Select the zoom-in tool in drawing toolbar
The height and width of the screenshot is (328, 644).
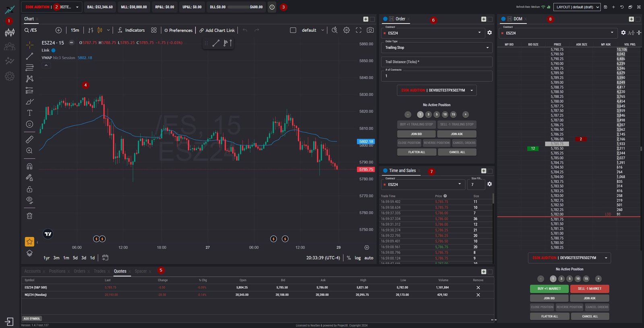[29, 151]
